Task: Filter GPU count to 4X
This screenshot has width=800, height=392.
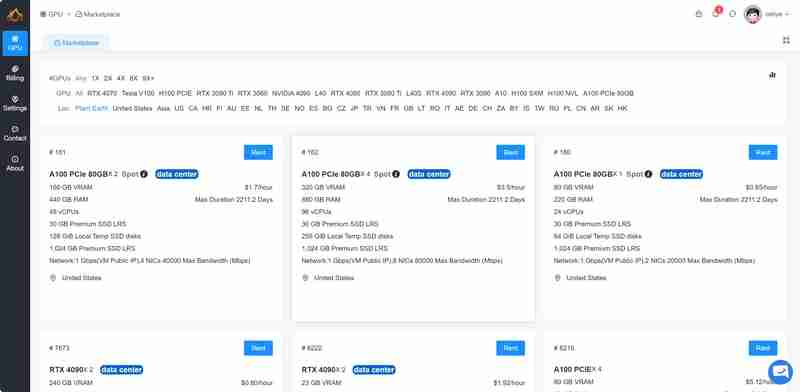Action: [121, 78]
